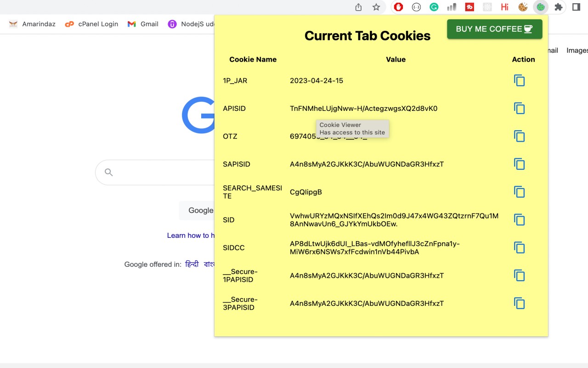This screenshot has width=588, height=368.
Task: Open the Images link on Google page
Action: point(577,51)
